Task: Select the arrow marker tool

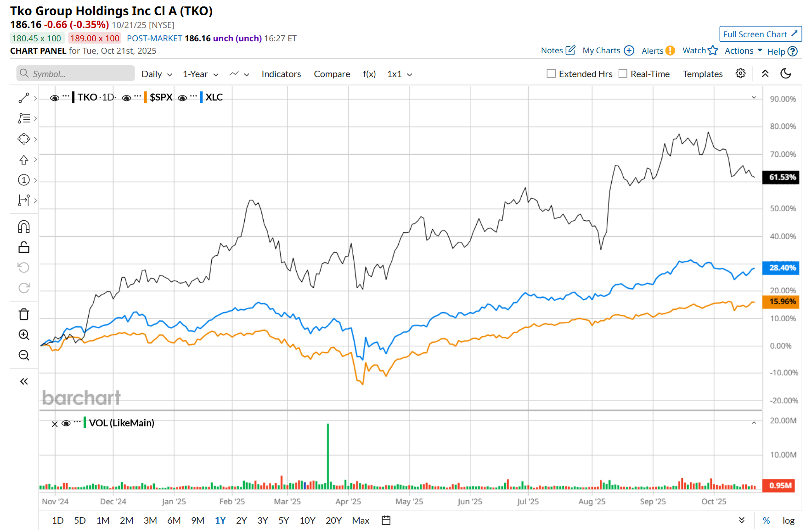Action: 24,160
